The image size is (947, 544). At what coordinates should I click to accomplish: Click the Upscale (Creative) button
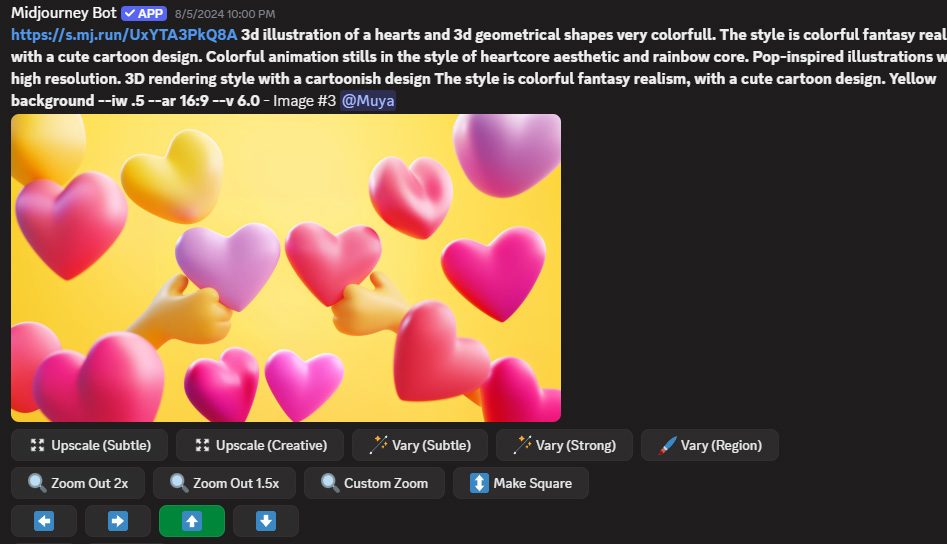(260, 446)
